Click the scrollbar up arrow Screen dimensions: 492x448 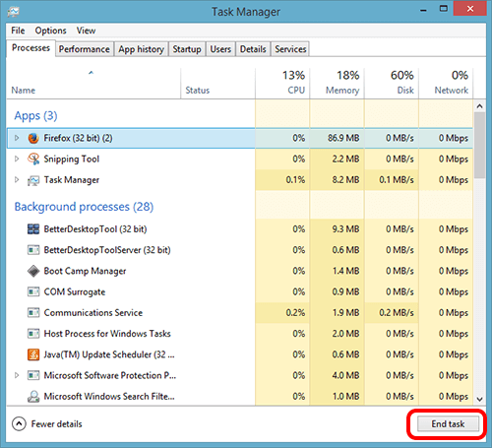tap(479, 106)
